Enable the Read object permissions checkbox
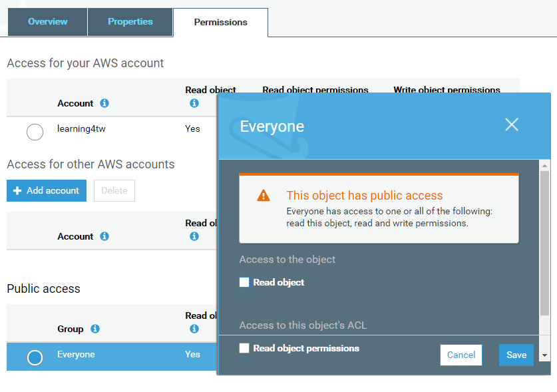The width and height of the screenshot is (557, 392). [244, 348]
